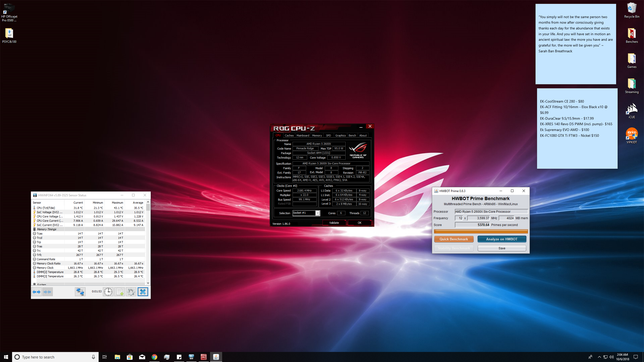Image resolution: width=644 pixels, height=362 pixels.
Task: Launch the Corsair iCUE shortcut
Action: (x=632, y=111)
